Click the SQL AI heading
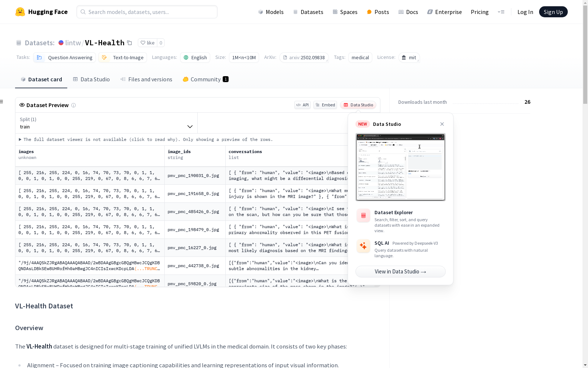 click(x=382, y=243)
